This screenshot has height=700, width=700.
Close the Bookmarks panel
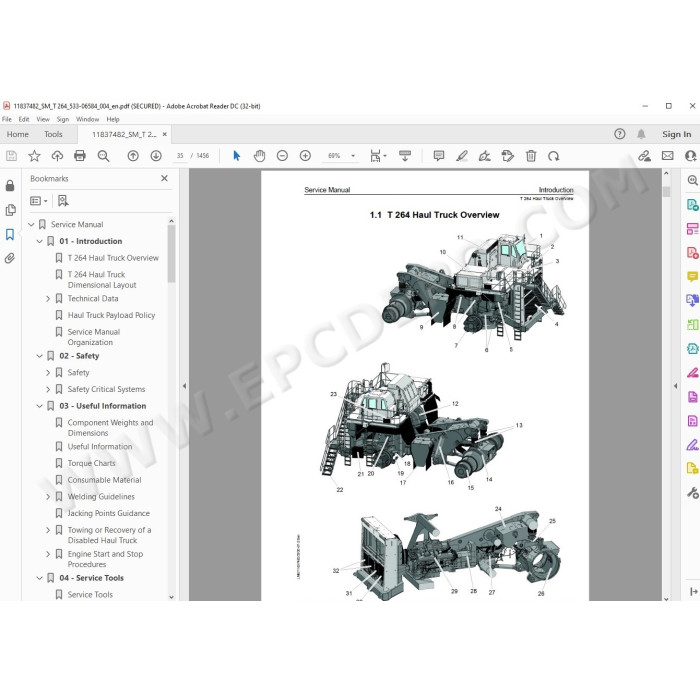pos(164,178)
